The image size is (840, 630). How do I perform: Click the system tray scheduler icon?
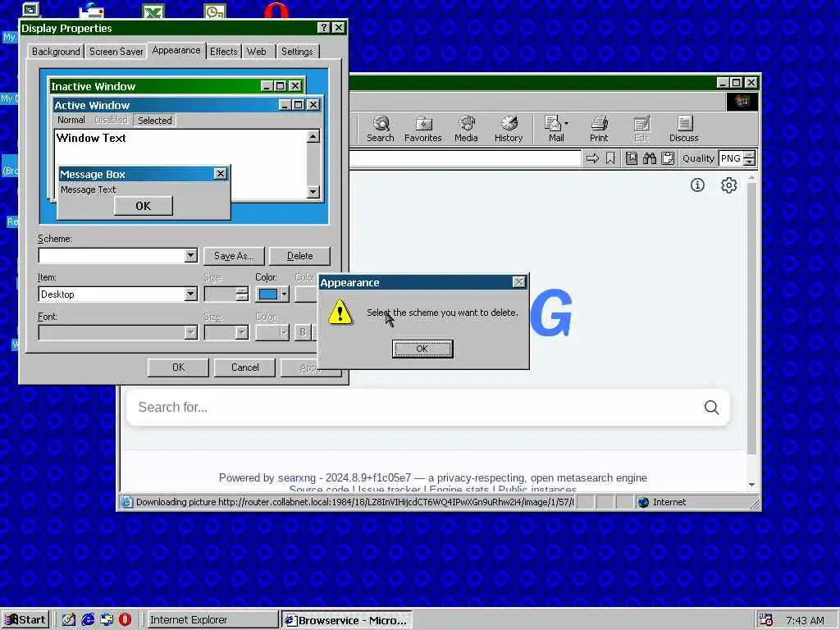click(766, 620)
